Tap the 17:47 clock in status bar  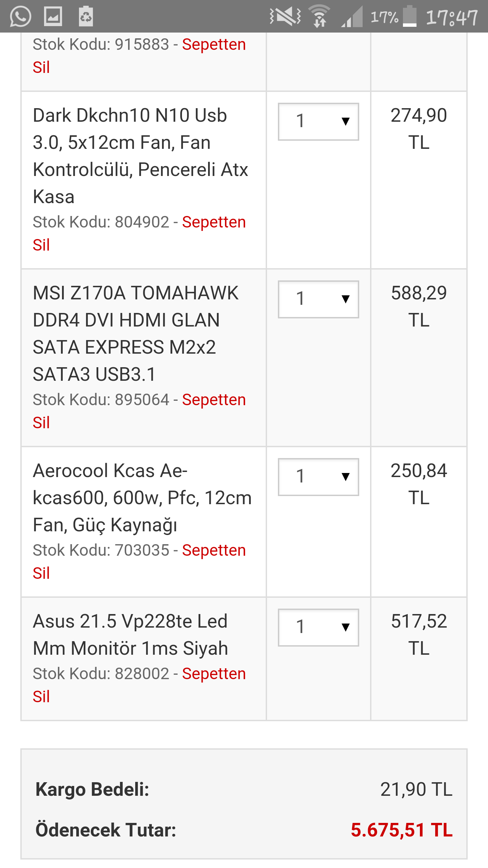coord(452,17)
